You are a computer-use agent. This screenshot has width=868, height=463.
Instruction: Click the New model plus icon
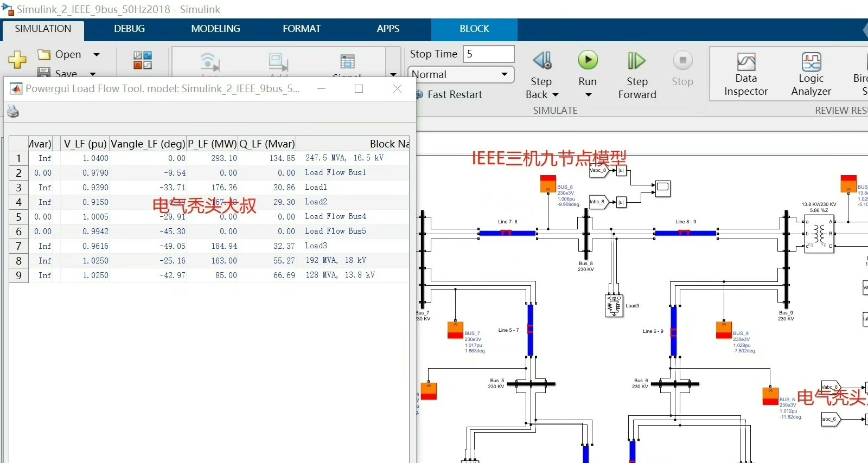pyautogui.click(x=17, y=60)
